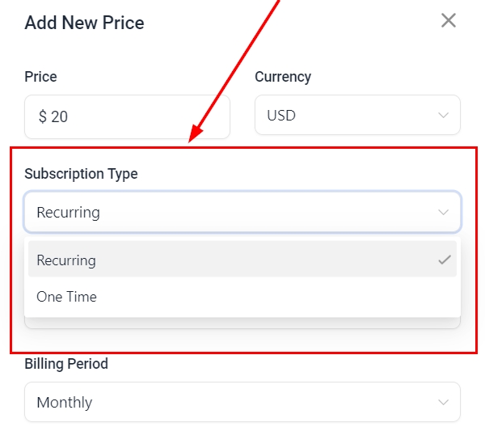The image size is (485, 448).
Task: Click the Subscription Type label text
Action: click(81, 174)
